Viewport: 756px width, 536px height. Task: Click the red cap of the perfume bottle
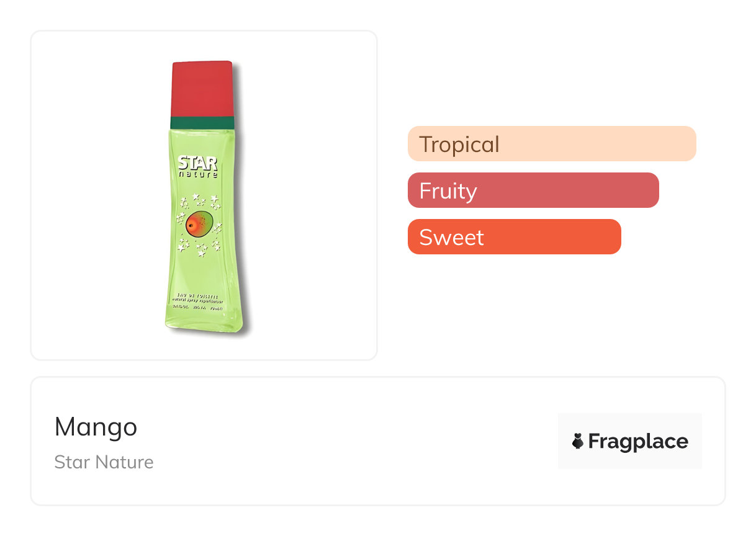tap(202, 89)
